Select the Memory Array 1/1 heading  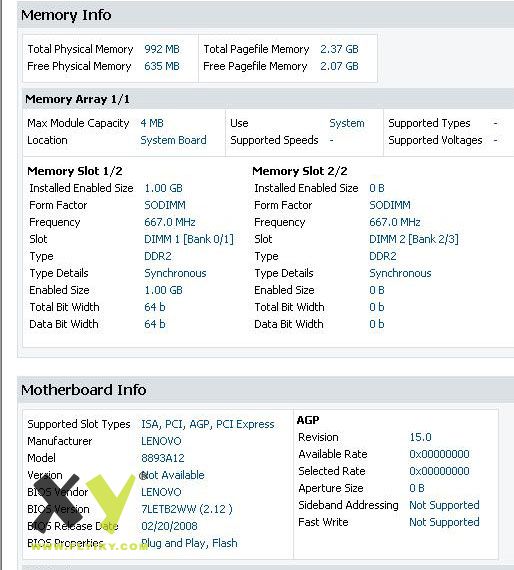point(77,99)
